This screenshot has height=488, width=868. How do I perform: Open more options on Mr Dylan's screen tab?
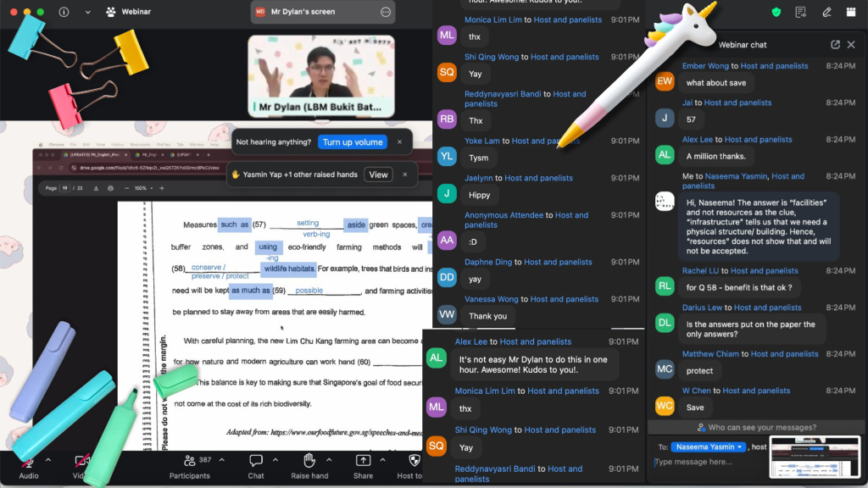pos(386,12)
